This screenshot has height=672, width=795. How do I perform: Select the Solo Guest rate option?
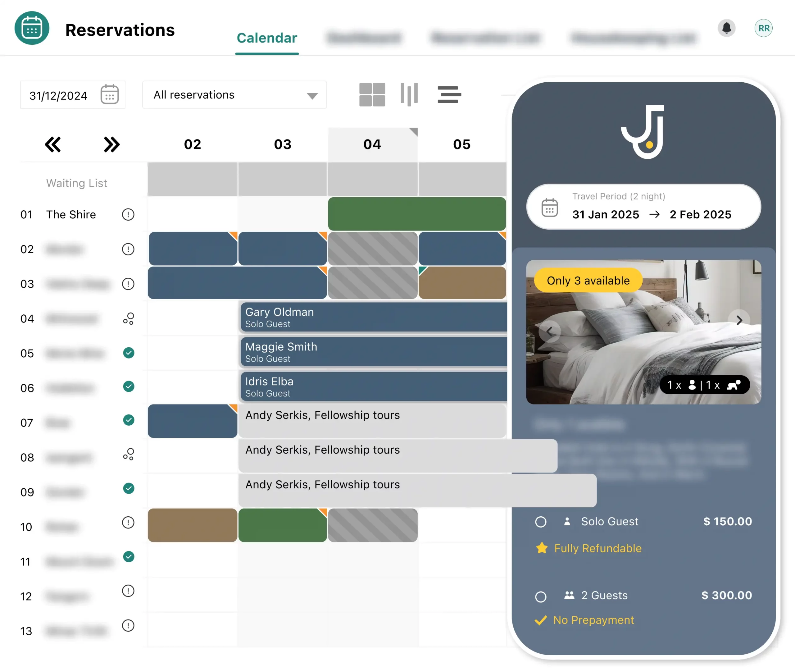pos(541,522)
